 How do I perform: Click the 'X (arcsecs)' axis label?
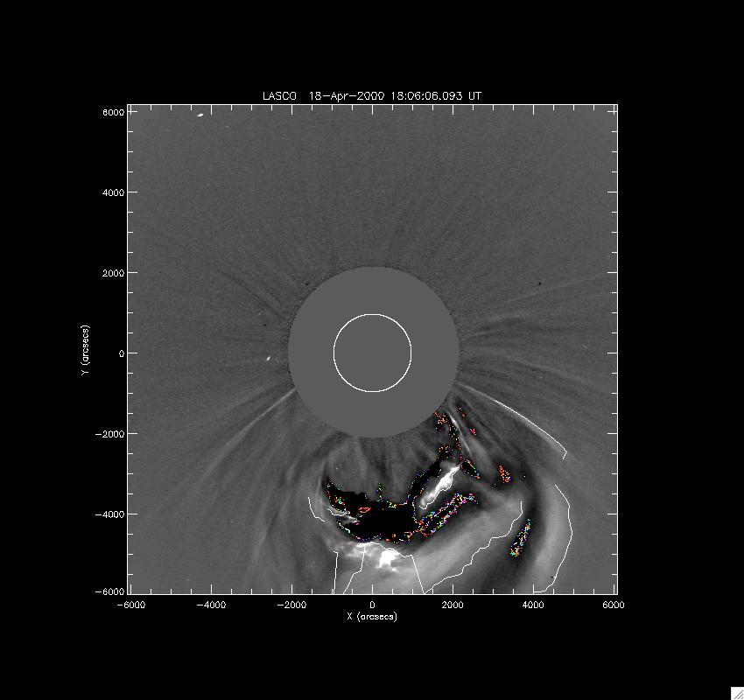click(372, 617)
